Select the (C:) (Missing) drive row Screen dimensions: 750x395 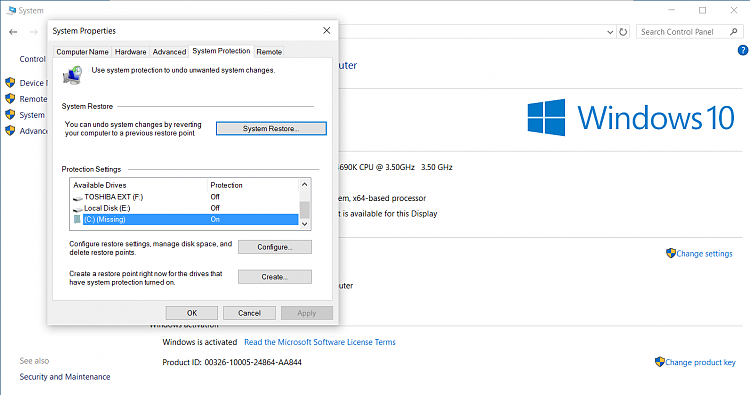click(x=184, y=219)
